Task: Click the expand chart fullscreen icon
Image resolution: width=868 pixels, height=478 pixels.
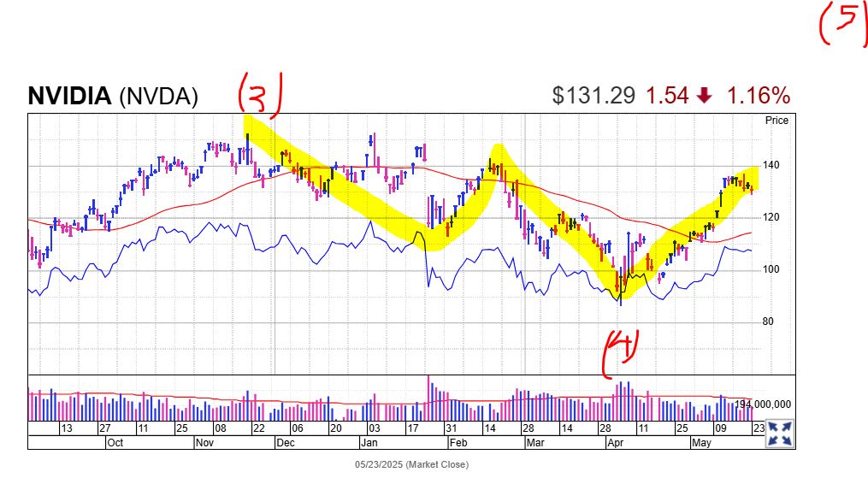Action: point(778,434)
